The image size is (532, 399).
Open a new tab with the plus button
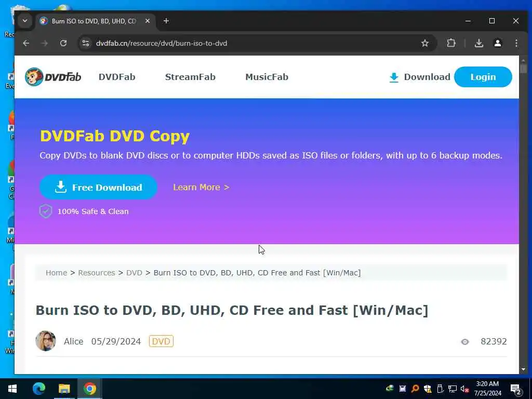tap(166, 21)
